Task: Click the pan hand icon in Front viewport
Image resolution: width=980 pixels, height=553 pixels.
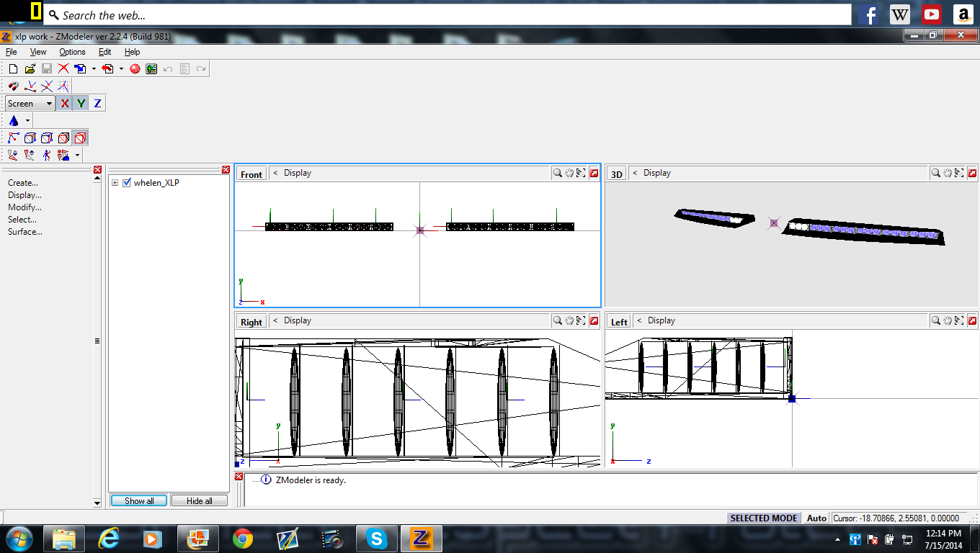Action: (569, 173)
